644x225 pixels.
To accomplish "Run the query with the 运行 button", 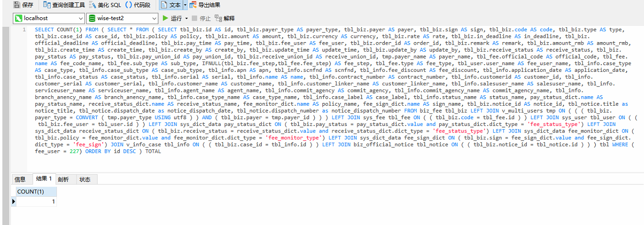I will tap(172, 18).
